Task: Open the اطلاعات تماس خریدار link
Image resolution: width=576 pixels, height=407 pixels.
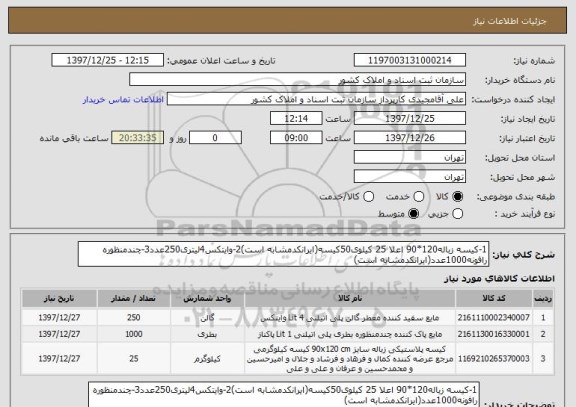Action: pyautogui.click(x=123, y=100)
